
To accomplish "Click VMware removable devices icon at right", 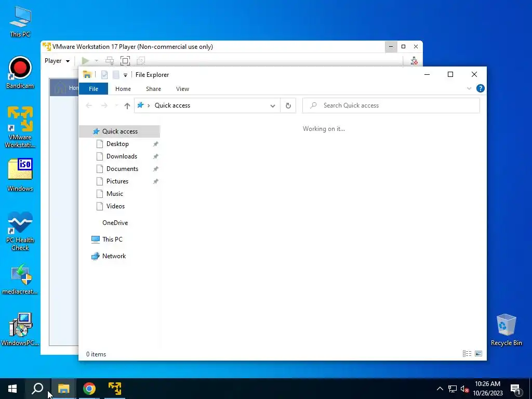I will (414, 61).
